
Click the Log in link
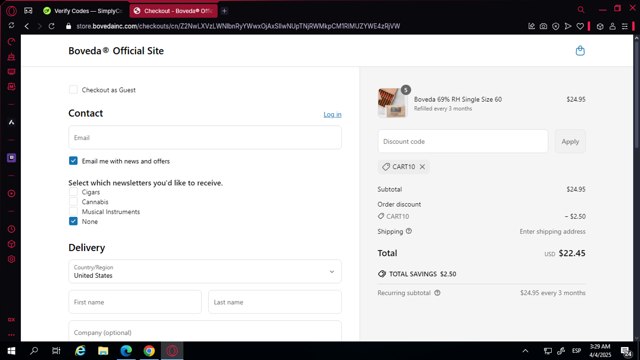(332, 114)
